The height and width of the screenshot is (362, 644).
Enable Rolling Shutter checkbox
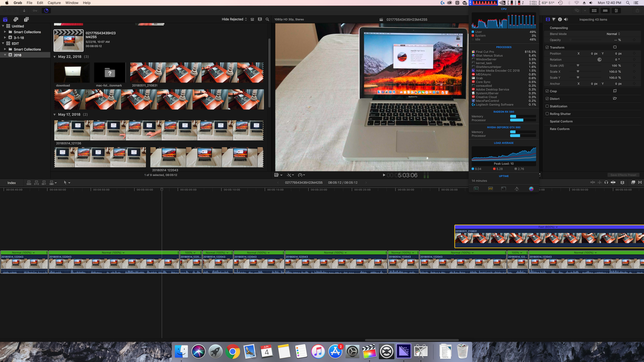click(x=547, y=114)
